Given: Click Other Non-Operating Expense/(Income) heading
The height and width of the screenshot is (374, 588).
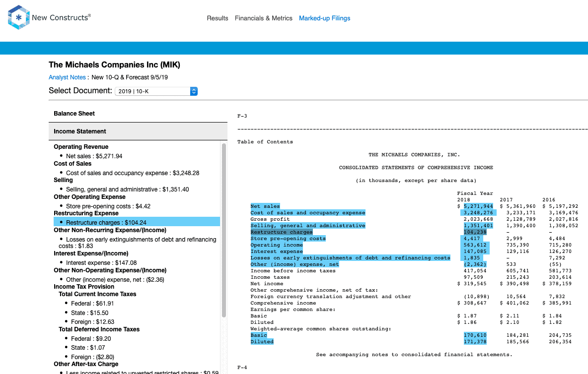Looking at the screenshot, I should click(x=110, y=270).
